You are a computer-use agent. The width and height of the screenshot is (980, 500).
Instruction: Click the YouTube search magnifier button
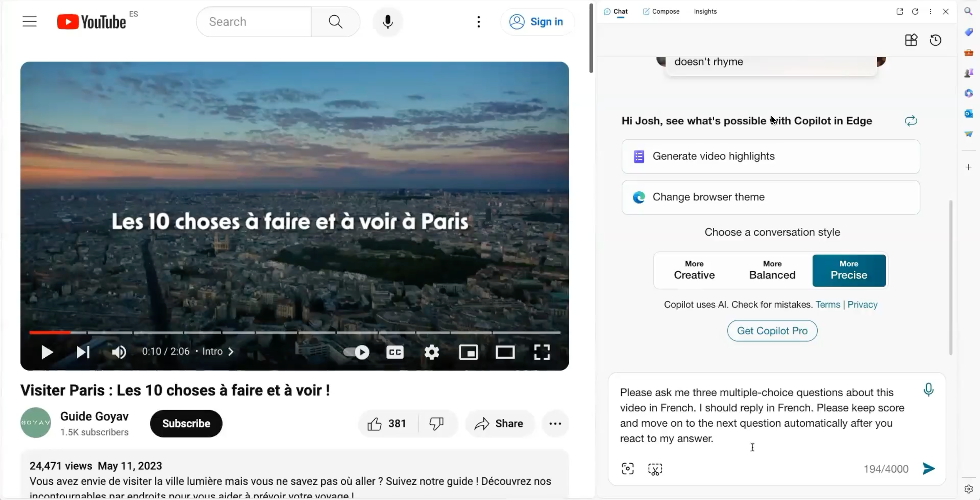coord(336,22)
